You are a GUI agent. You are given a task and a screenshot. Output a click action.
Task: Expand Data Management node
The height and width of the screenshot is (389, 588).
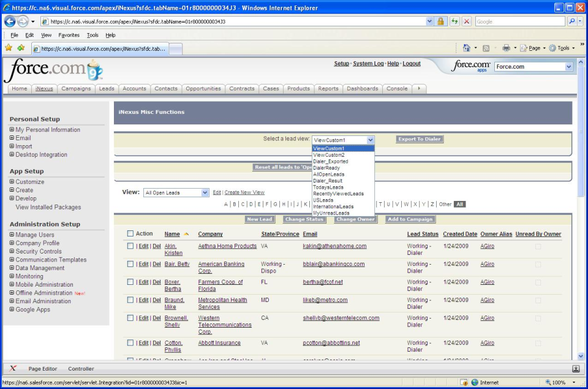[12, 268]
